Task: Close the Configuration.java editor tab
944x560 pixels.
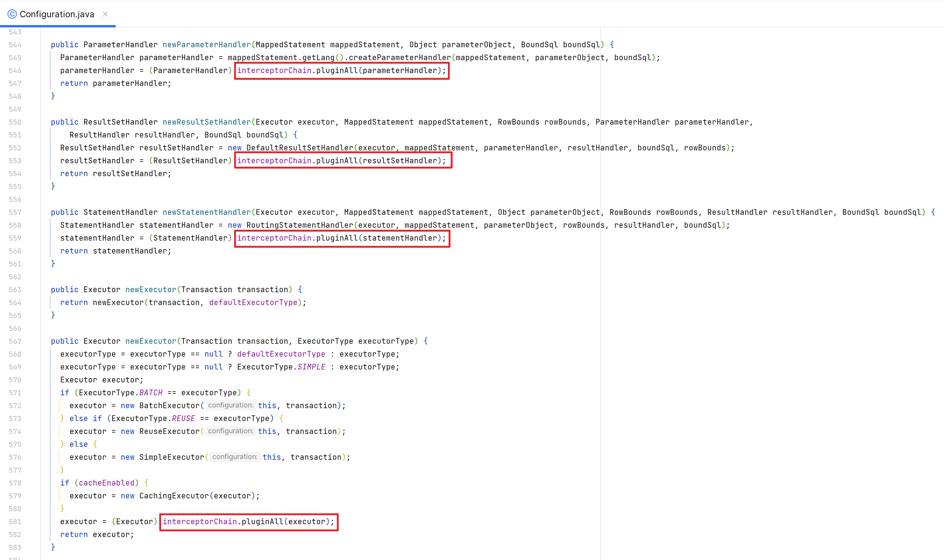Action: click(105, 14)
